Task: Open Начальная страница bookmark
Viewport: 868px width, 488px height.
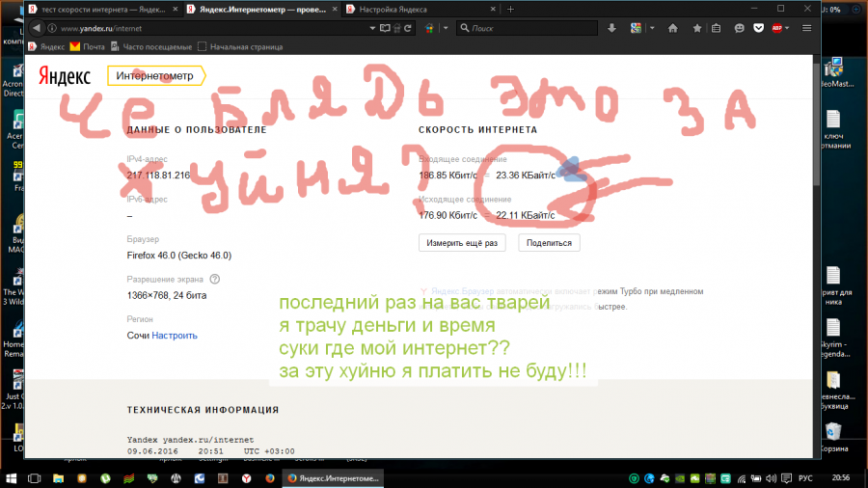Action: coord(240,47)
